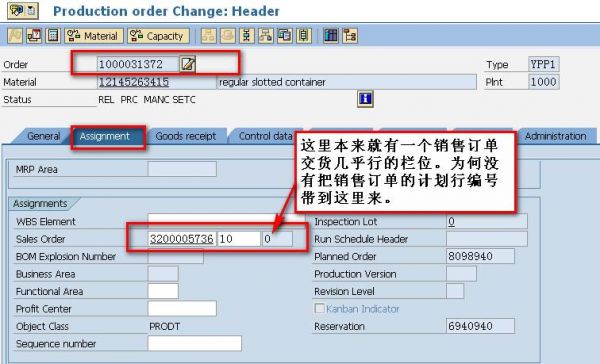Click the Object Class value PRODT
Image resolution: width=600 pixels, height=364 pixels.
click(x=165, y=326)
